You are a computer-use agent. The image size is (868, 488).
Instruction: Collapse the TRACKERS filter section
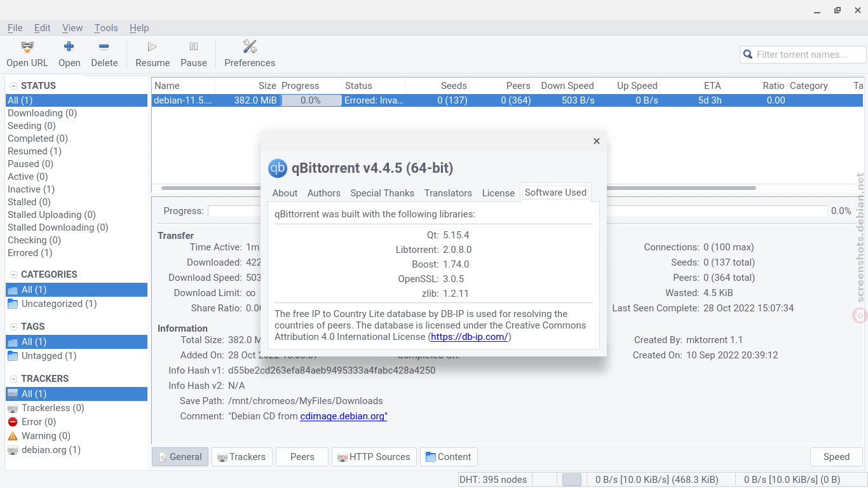(x=13, y=379)
